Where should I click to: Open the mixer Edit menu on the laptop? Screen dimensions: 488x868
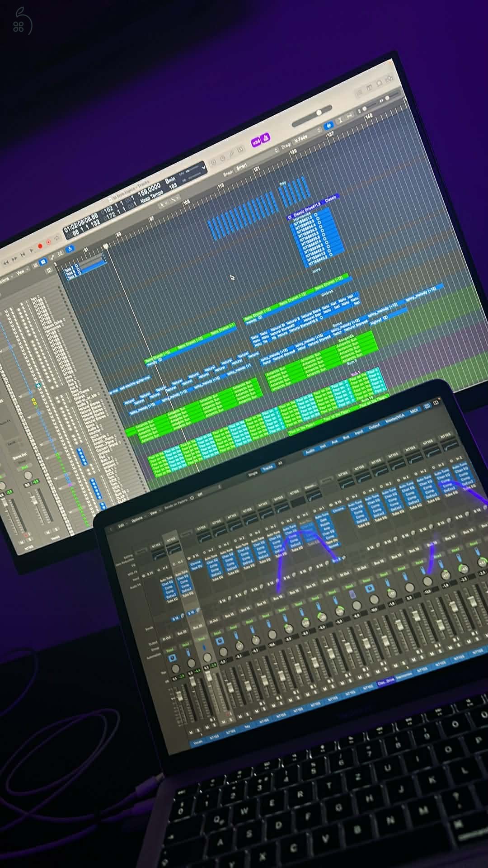coord(121,526)
